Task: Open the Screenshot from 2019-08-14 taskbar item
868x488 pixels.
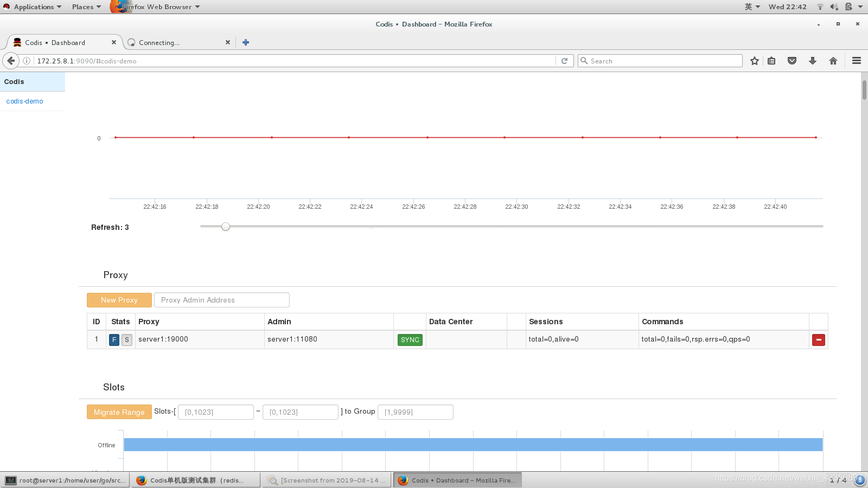Action: point(327,480)
